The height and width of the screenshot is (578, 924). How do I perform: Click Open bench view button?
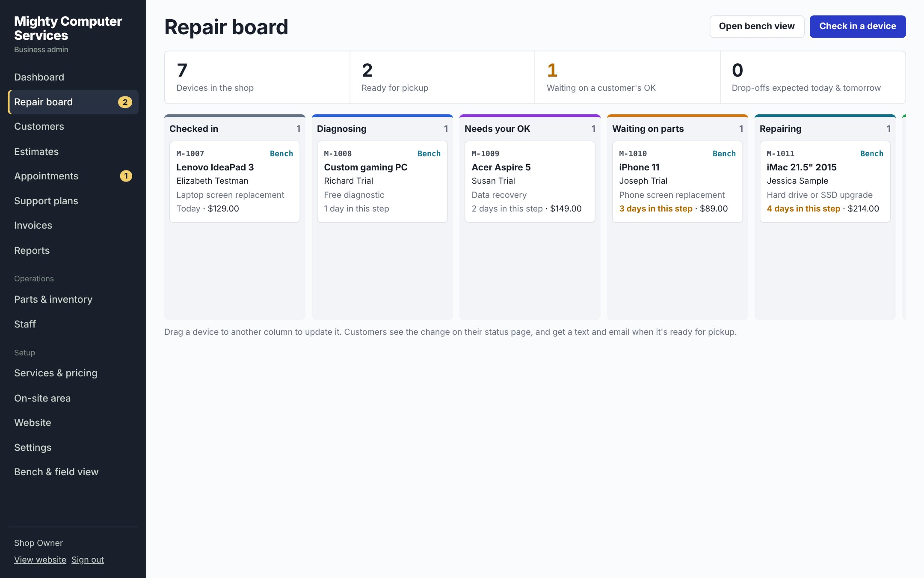757,26
